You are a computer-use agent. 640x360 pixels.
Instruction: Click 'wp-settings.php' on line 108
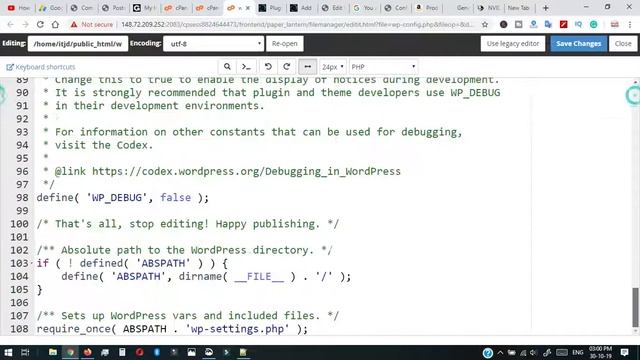(x=238, y=329)
